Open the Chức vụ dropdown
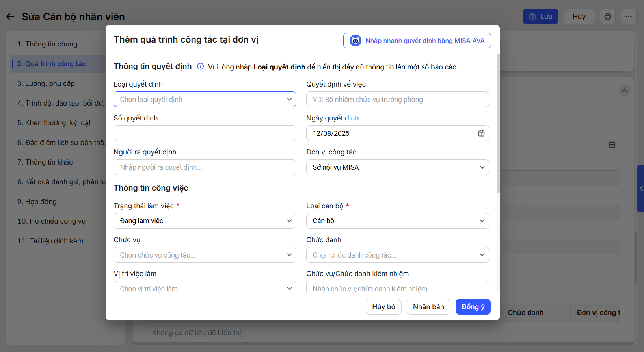644x352 pixels. [205, 255]
